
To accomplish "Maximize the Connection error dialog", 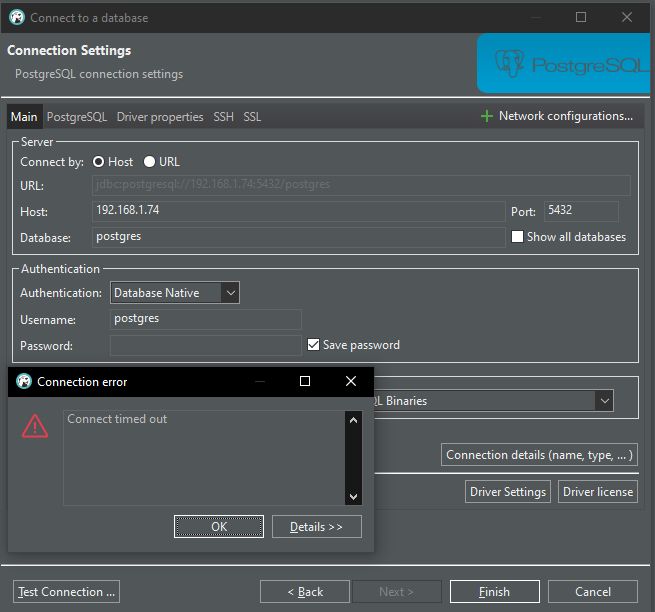I will point(305,381).
